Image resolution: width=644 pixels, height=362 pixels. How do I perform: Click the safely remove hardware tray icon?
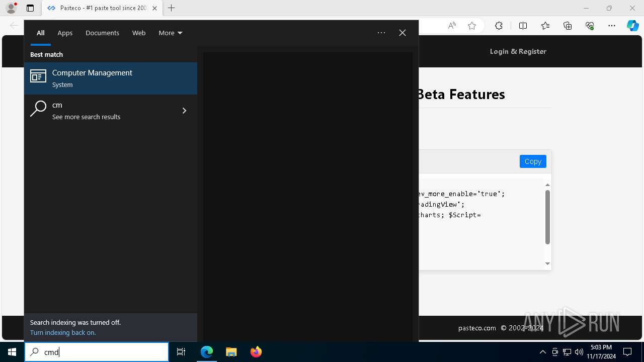click(555, 352)
